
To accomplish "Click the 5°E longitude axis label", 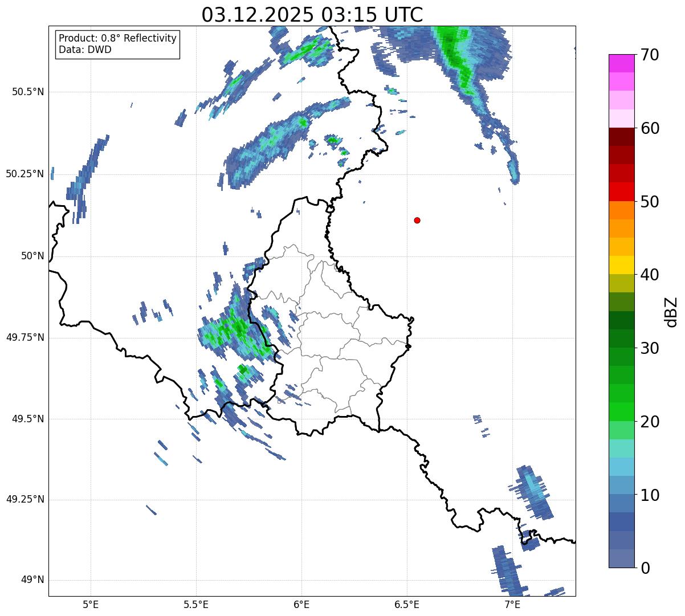I will 91,604.
